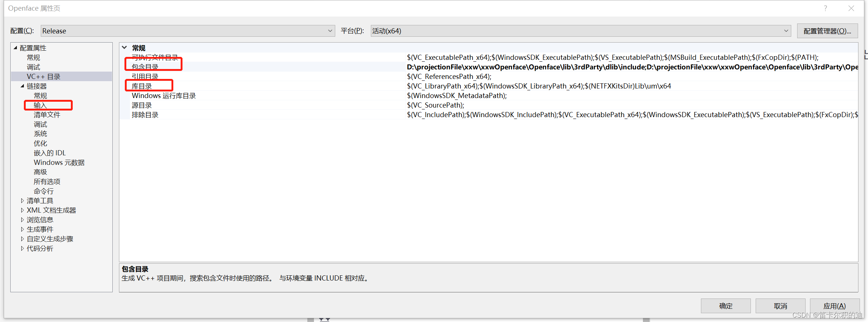868x322 pixels.
Task: Expand the 生成事件 tree node
Action: (22, 229)
